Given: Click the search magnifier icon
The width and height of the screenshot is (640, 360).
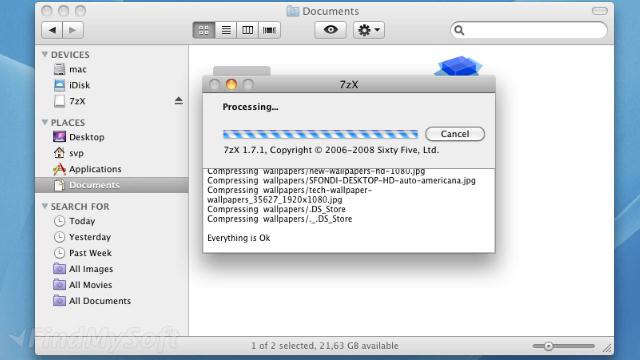Looking at the screenshot, I should 459,30.
